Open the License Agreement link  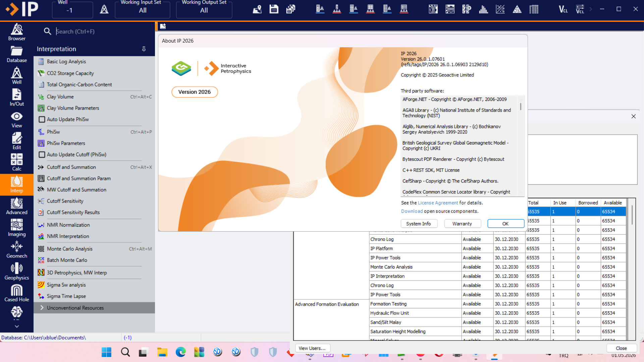tap(438, 203)
